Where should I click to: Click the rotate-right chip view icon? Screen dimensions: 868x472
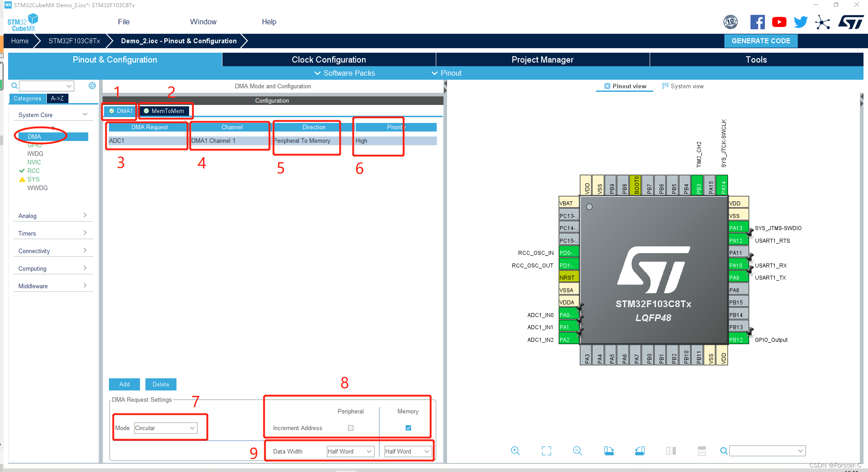coord(640,451)
